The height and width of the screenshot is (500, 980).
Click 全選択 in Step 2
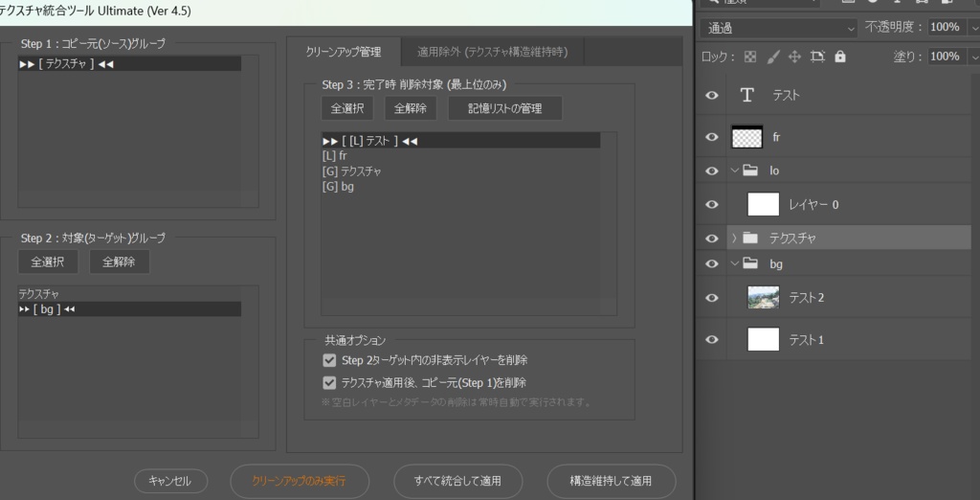pos(48,261)
